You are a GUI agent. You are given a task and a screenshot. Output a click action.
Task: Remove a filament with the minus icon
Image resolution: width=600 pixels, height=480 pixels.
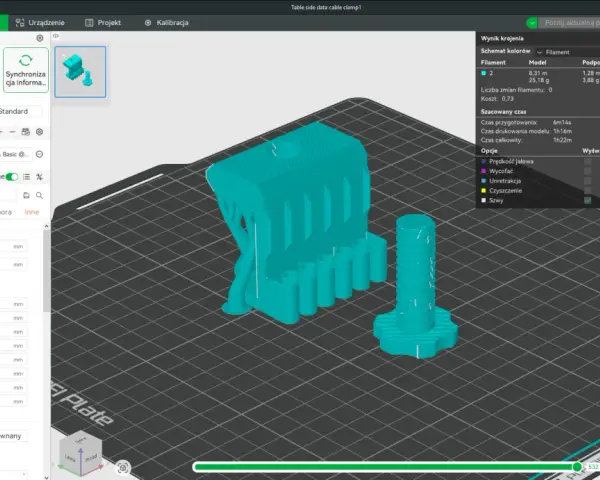[x=12, y=132]
